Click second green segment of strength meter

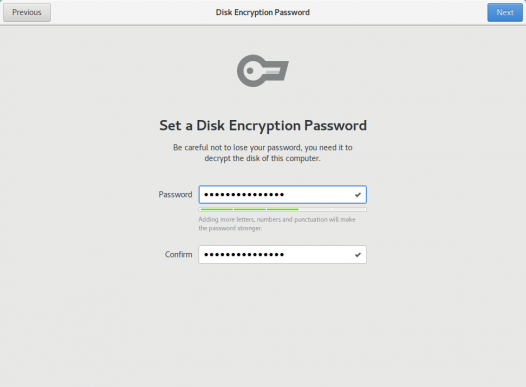[250, 210]
